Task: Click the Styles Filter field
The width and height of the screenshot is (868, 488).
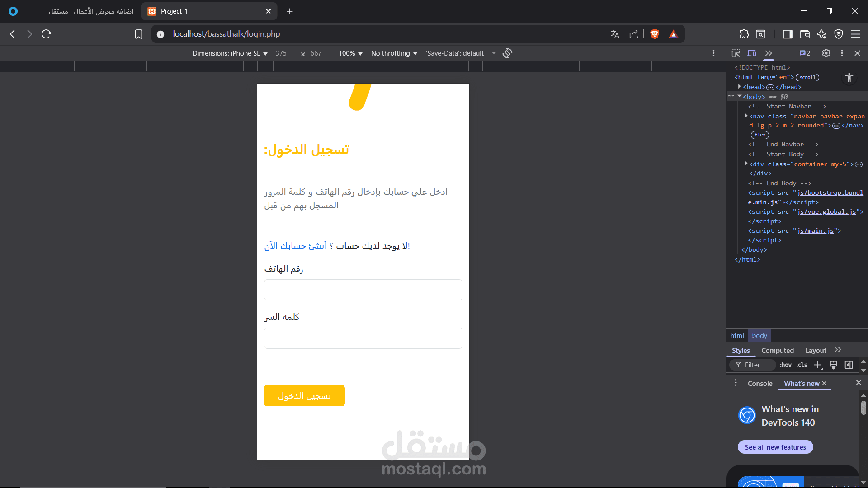Action: click(752, 365)
